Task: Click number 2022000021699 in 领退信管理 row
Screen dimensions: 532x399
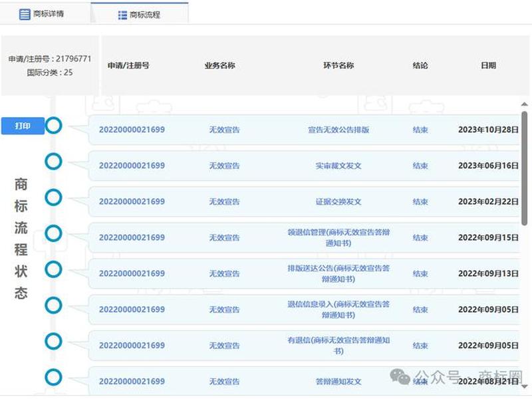Action: (132, 237)
